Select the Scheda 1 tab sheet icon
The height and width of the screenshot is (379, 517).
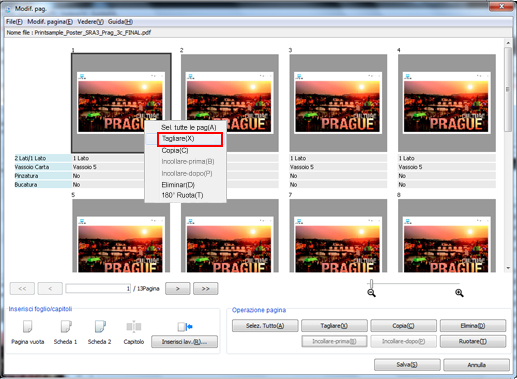(66, 327)
